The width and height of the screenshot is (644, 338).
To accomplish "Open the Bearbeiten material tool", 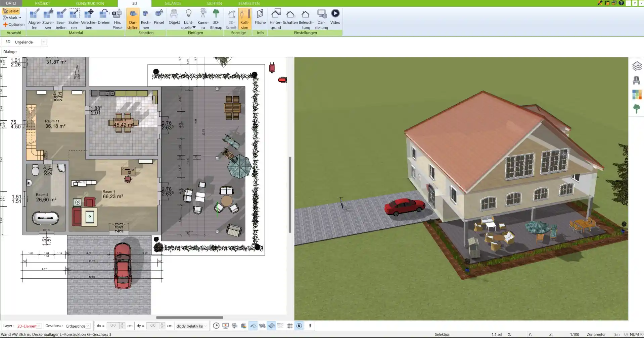I will 61,19.
